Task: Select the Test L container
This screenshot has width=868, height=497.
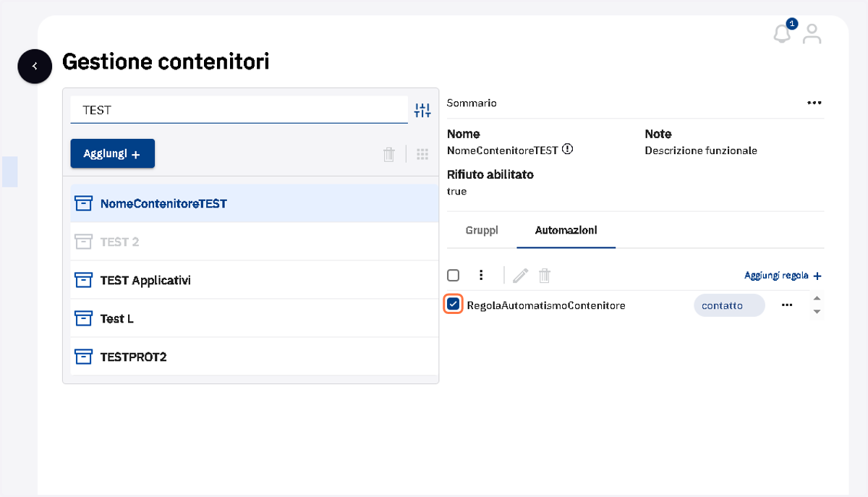Action: [x=255, y=318]
